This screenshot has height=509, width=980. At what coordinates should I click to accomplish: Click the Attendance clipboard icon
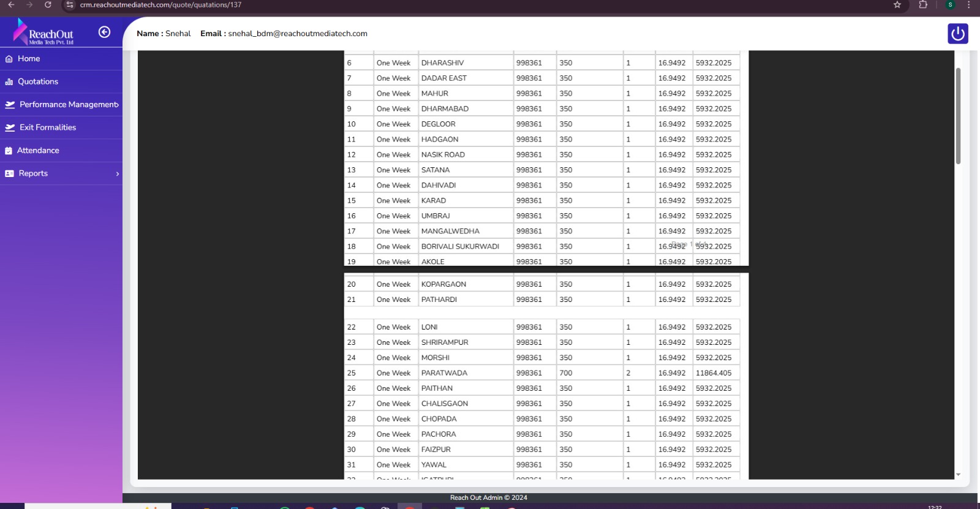point(9,151)
